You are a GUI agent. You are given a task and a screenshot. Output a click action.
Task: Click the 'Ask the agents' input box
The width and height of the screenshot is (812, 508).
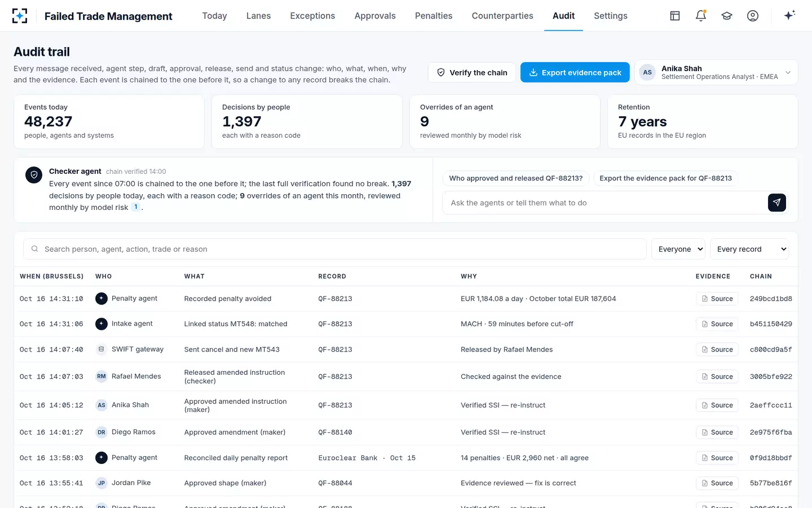click(x=606, y=203)
